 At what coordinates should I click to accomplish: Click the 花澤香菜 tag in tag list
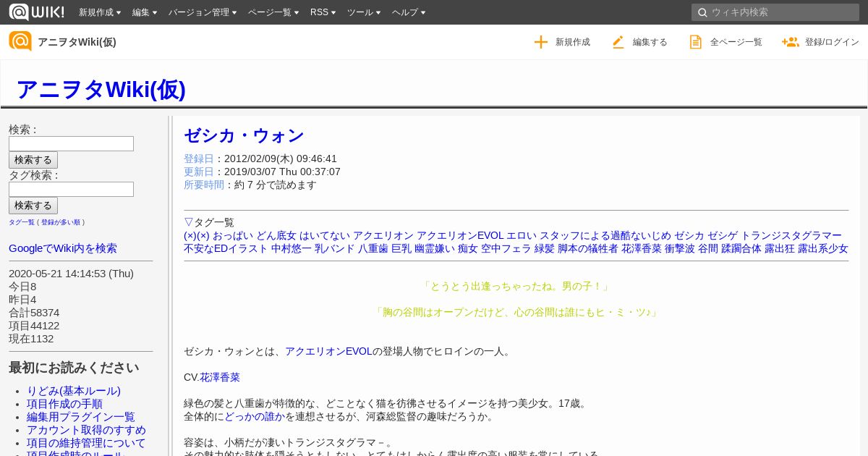pyautogui.click(x=642, y=248)
